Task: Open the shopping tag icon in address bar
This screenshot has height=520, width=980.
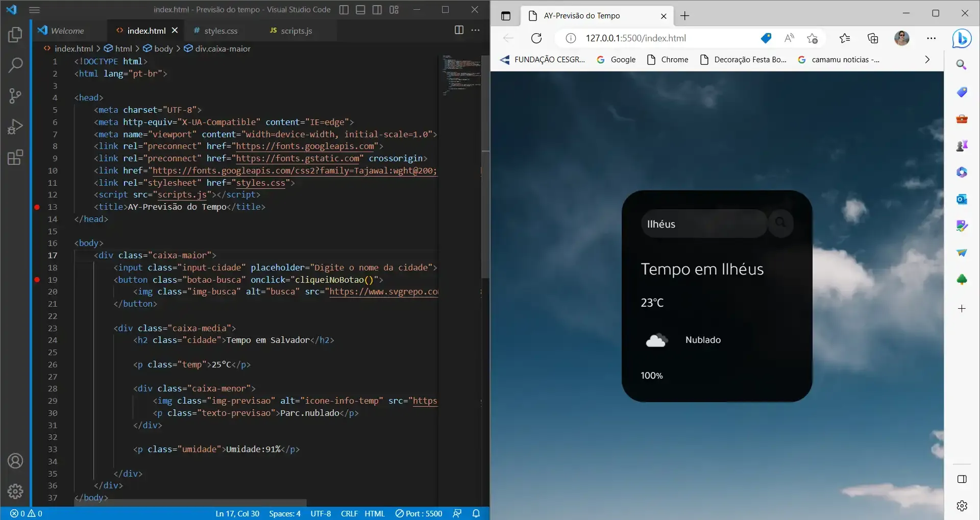Action: 766,38
